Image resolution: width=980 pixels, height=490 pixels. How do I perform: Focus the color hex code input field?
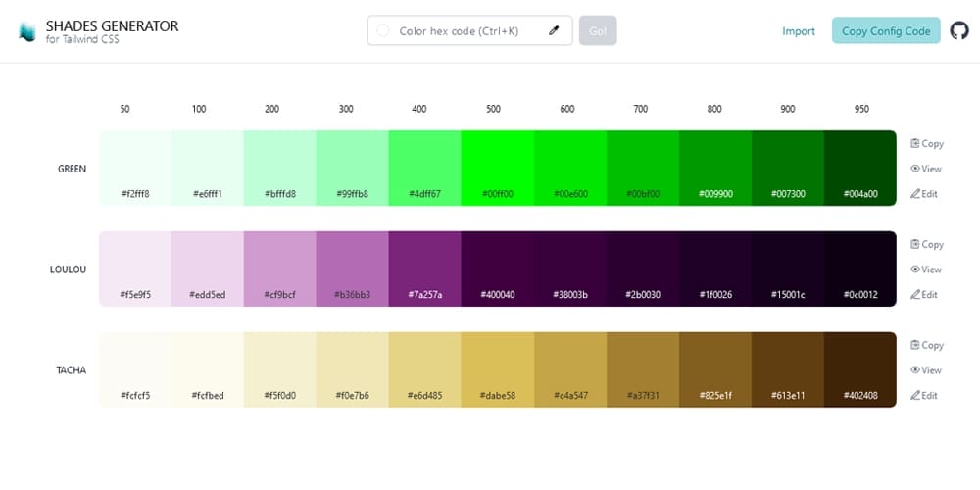470,30
